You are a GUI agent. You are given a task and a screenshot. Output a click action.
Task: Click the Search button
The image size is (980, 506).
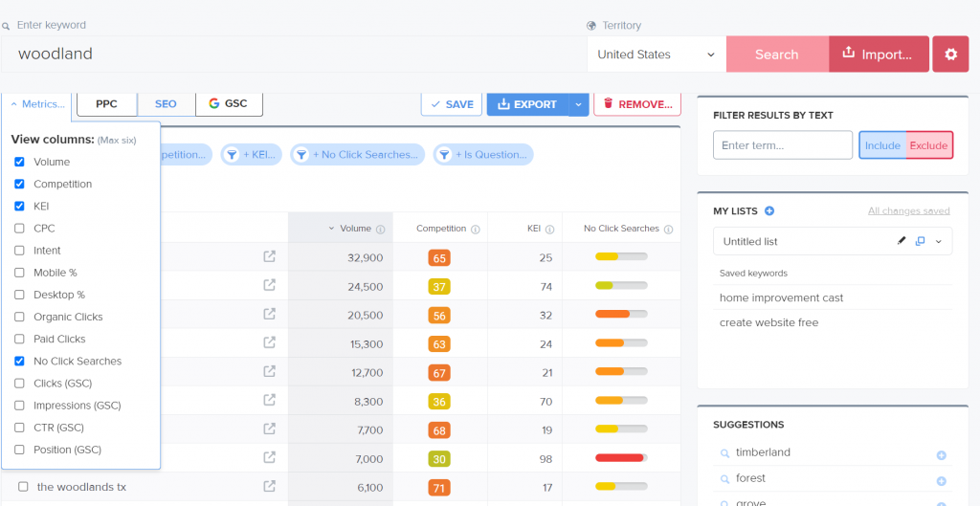tap(776, 55)
